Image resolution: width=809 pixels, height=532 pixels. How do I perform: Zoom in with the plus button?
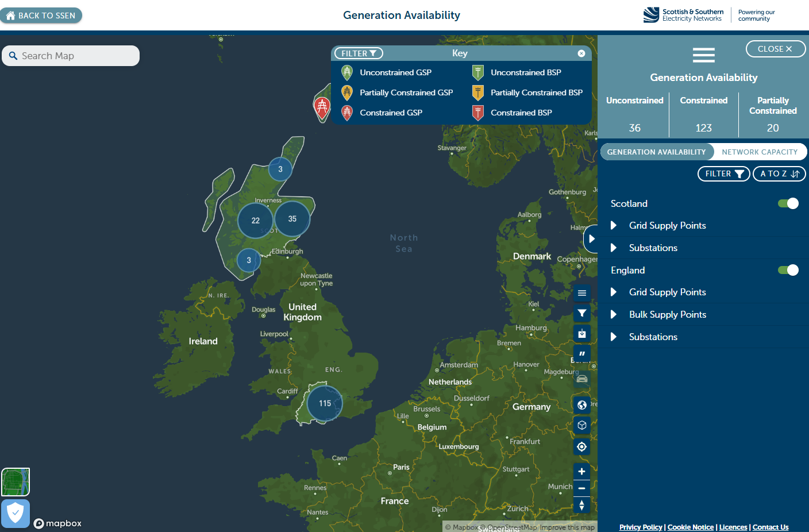click(581, 472)
